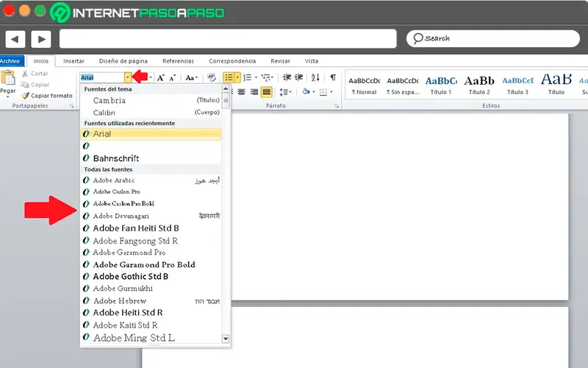Image resolution: width=588 pixels, height=368 pixels.
Task: Toggle center alignment
Action: 242,92
